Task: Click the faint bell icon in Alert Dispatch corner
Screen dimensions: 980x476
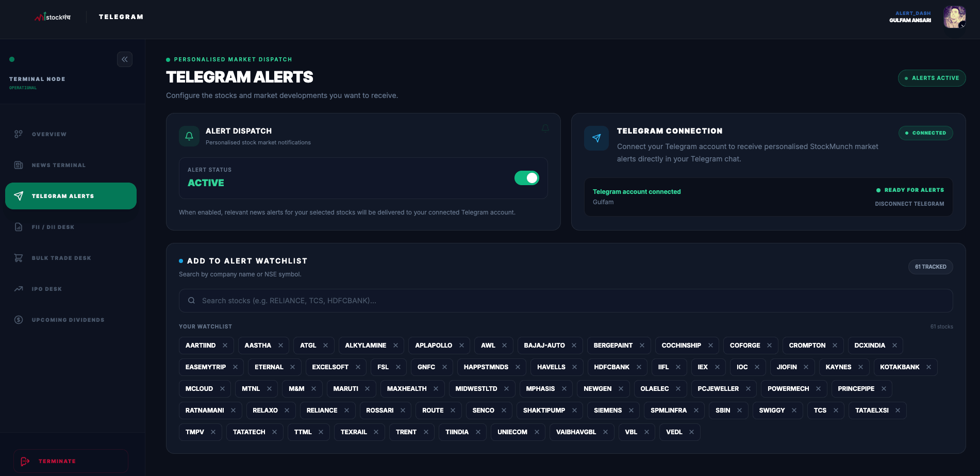Action: pyautogui.click(x=545, y=128)
